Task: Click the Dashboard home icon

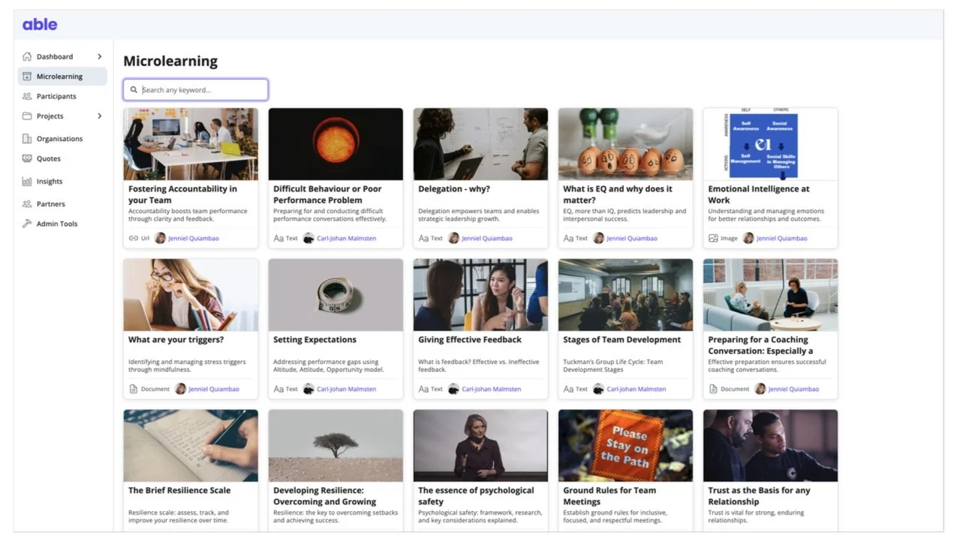Action: point(27,56)
